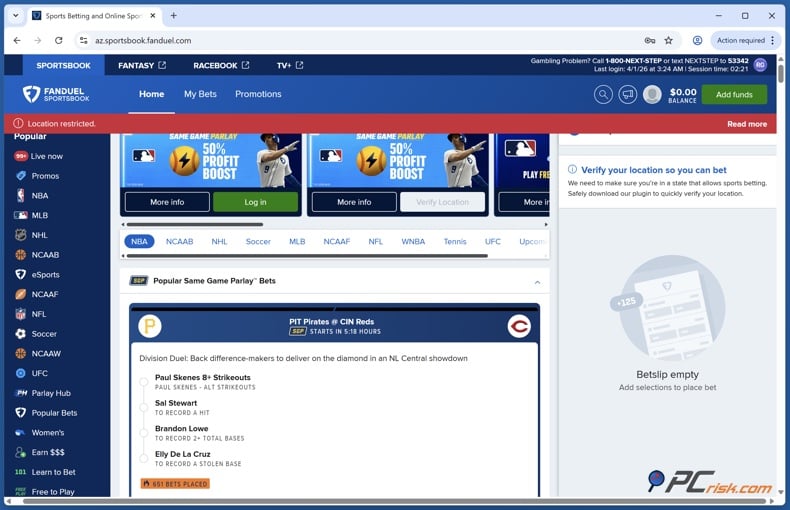Click the sport filter horizontal scrollbar
The image size is (790, 510).
[307, 256]
